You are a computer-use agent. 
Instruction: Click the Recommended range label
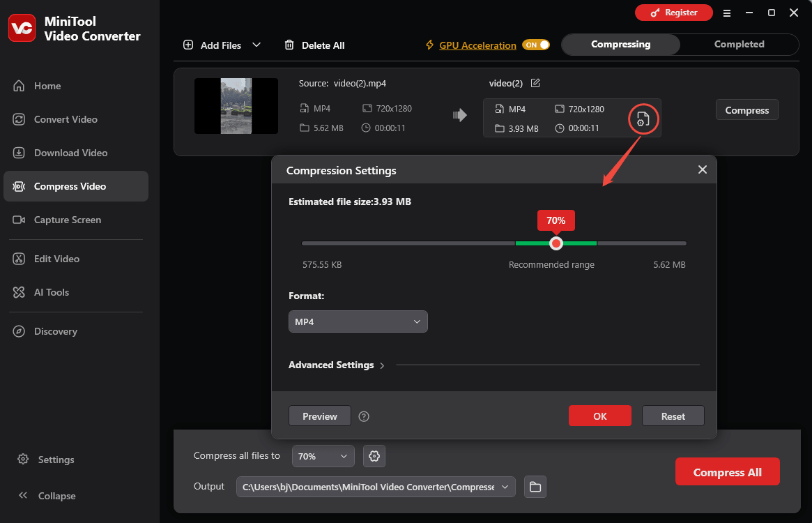click(551, 264)
